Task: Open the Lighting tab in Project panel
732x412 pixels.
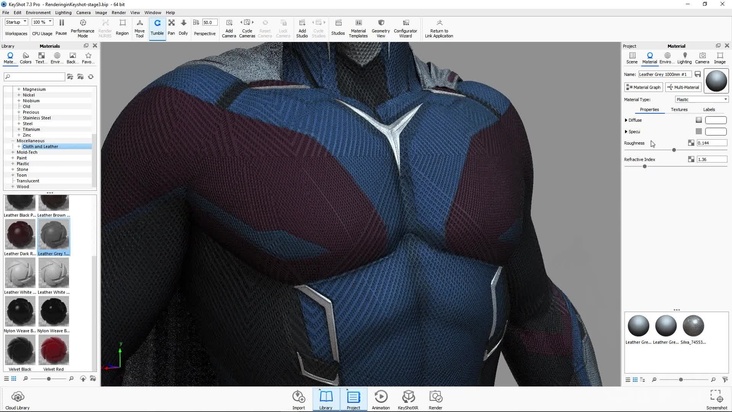Action: coord(684,58)
